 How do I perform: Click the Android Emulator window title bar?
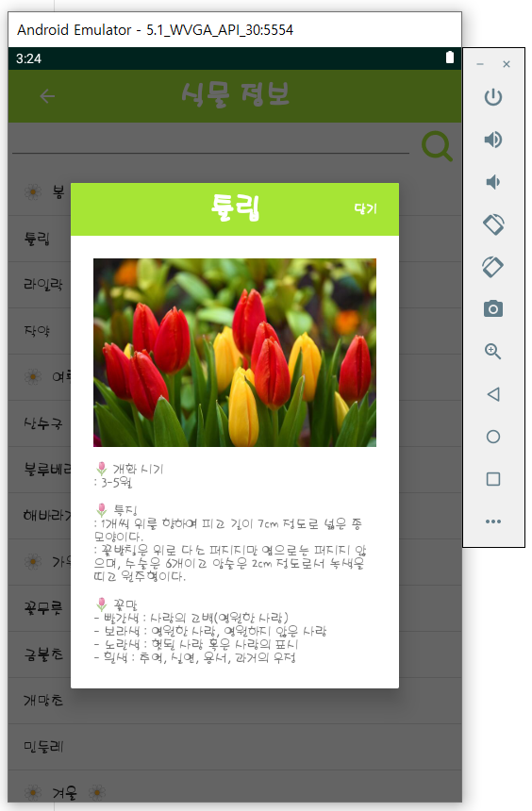(x=235, y=30)
